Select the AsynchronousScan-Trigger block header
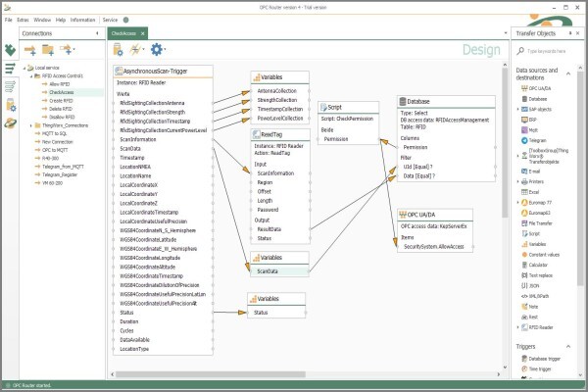 click(x=163, y=71)
